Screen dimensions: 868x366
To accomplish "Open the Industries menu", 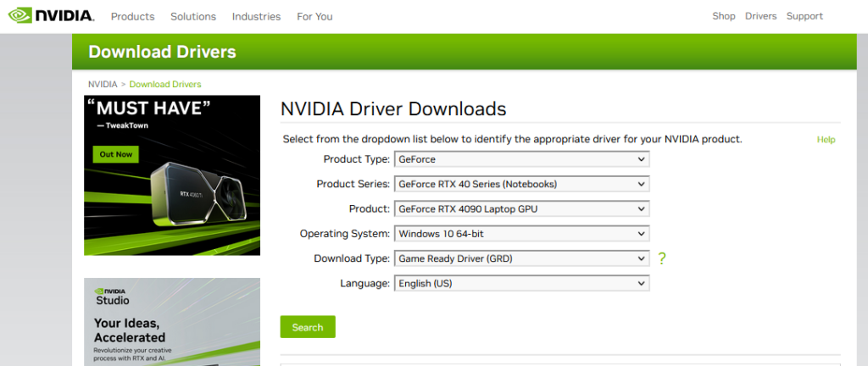I will (256, 17).
